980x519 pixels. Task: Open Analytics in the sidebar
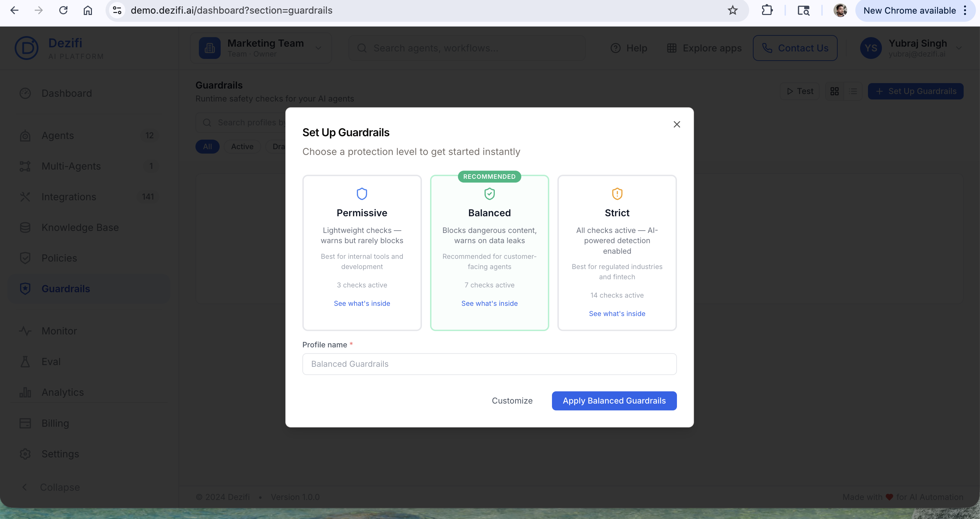(88, 392)
